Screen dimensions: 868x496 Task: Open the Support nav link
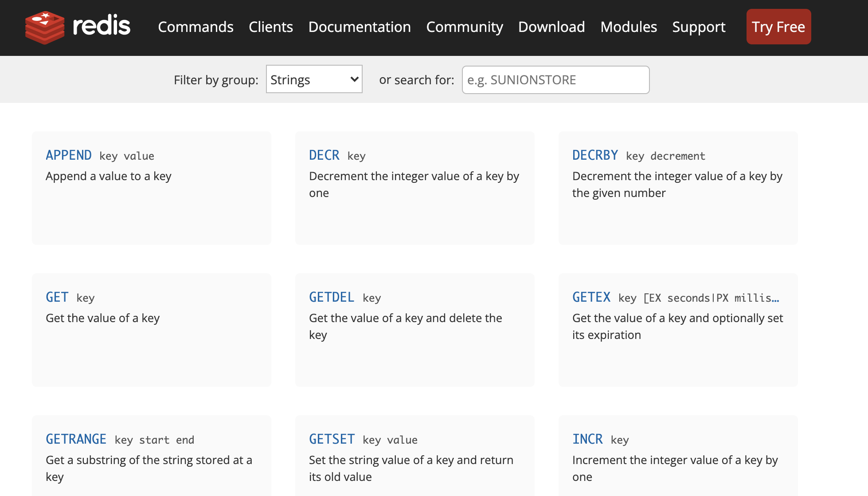699,27
